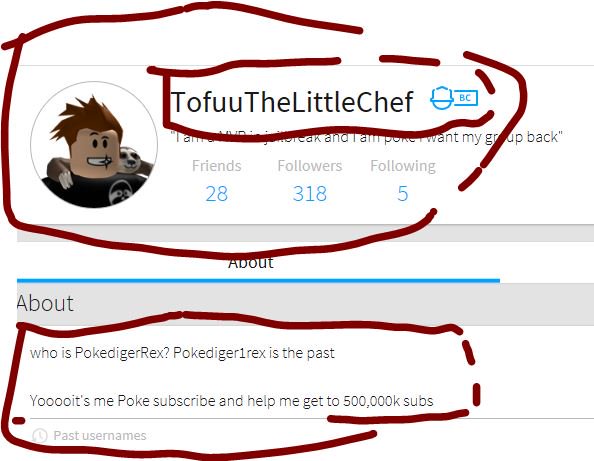Click the About section heading
594x461 pixels.
pos(45,303)
